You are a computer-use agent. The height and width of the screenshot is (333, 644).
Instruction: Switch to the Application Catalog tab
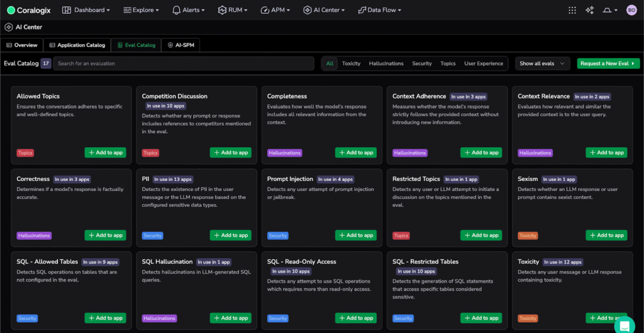point(77,45)
